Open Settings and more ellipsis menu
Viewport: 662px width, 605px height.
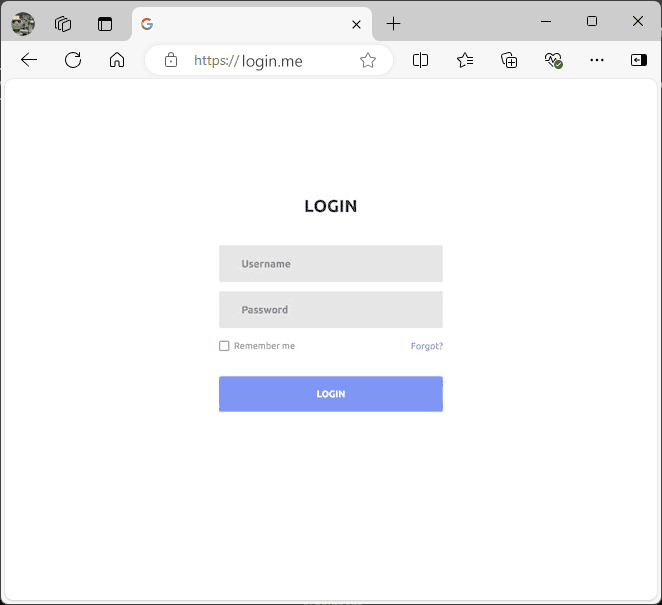597,60
